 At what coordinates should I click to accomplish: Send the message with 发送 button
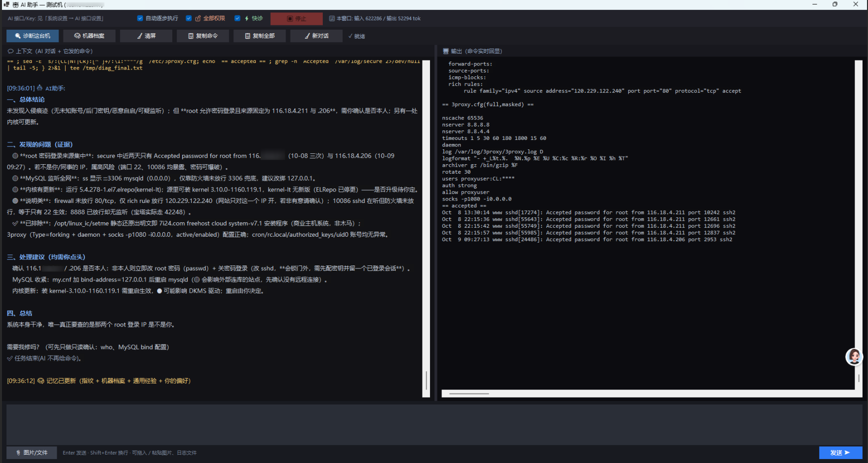coord(840,453)
